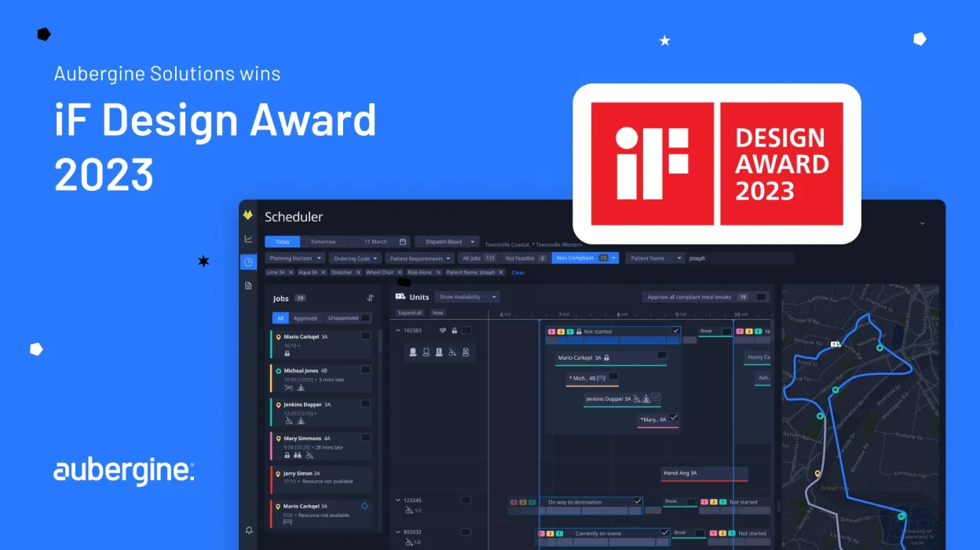
Task: Click the pink 1 priority badge on unit 182383
Action: point(551,332)
